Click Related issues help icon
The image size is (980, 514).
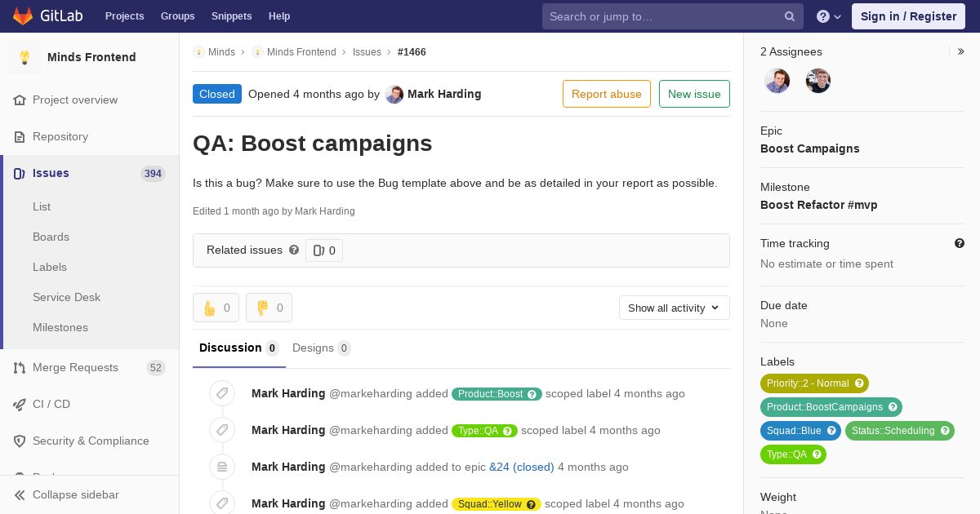tap(294, 250)
